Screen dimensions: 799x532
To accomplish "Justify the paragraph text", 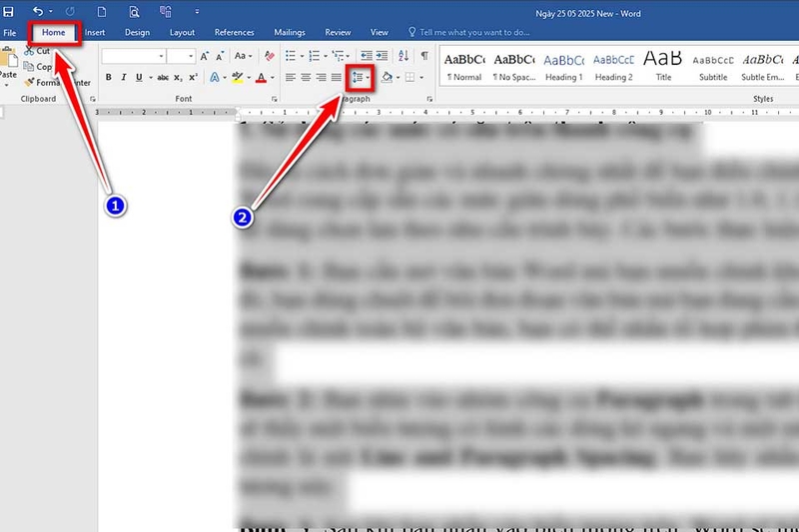I will click(337, 78).
